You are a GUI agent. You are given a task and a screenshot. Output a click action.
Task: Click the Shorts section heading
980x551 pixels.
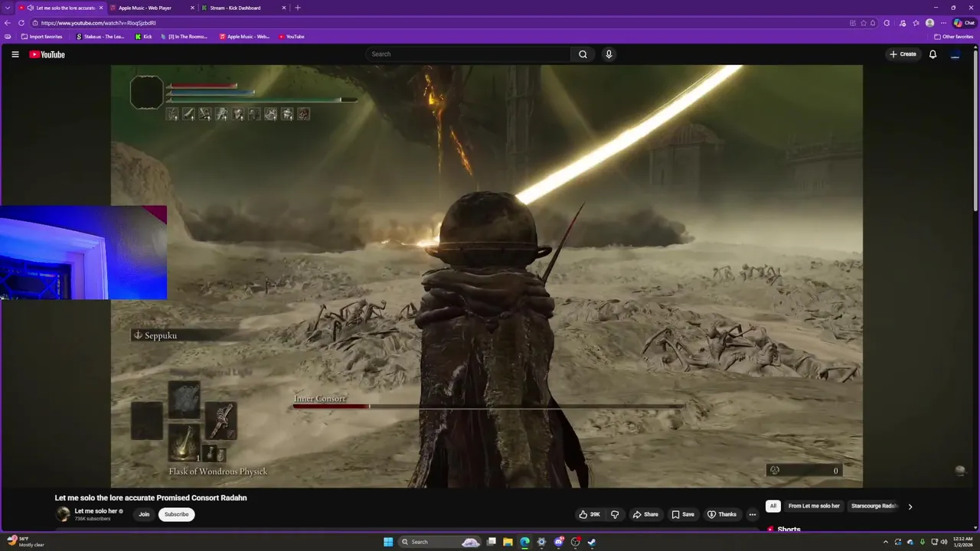click(x=789, y=530)
